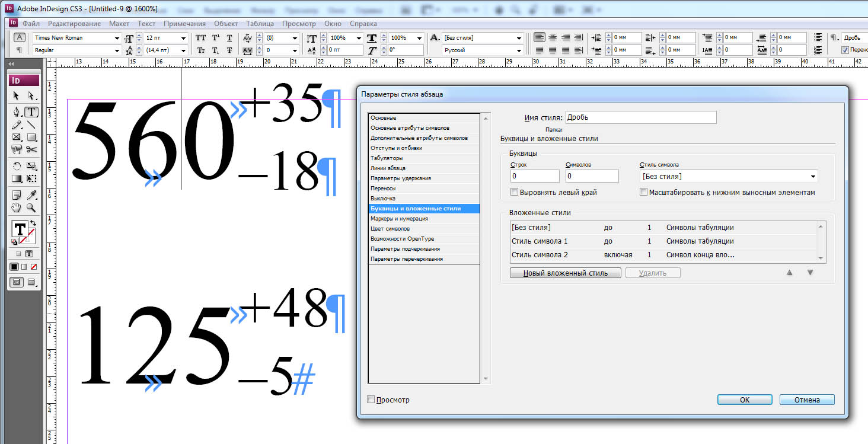This screenshot has width=868, height=444.
Task: Click the Новый вложенный стиль button
Action: [x=566, y=273]
